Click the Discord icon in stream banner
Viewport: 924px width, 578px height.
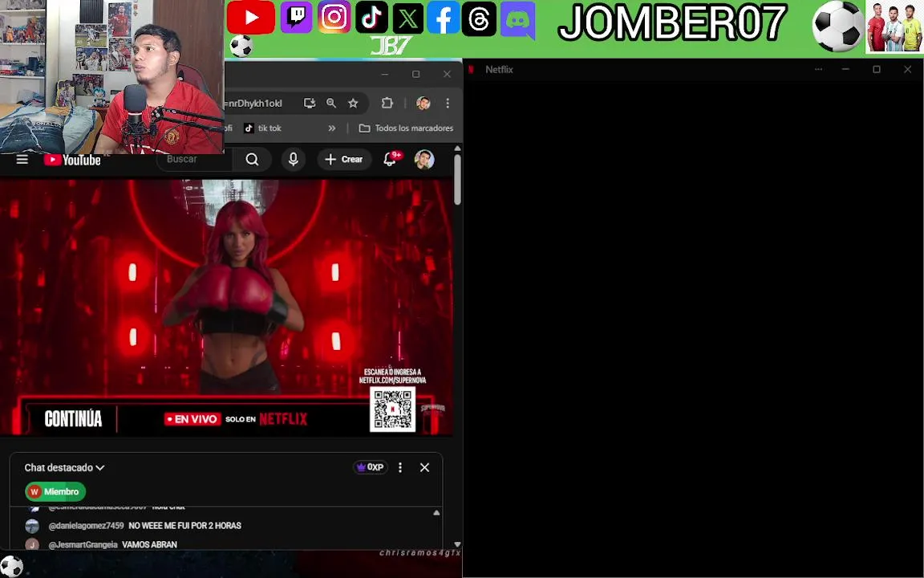pos(517,21)
